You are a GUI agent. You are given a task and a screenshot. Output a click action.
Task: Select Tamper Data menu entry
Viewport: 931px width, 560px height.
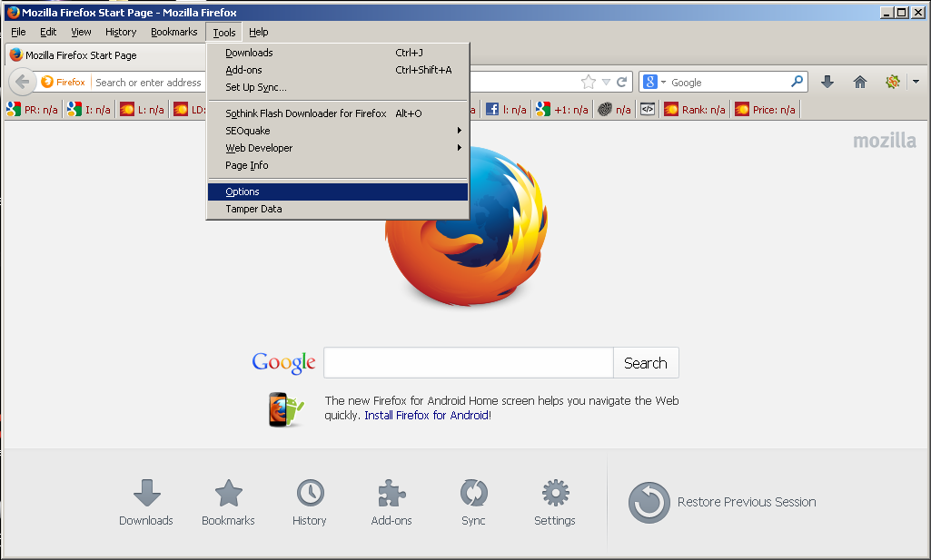[338, 209]
